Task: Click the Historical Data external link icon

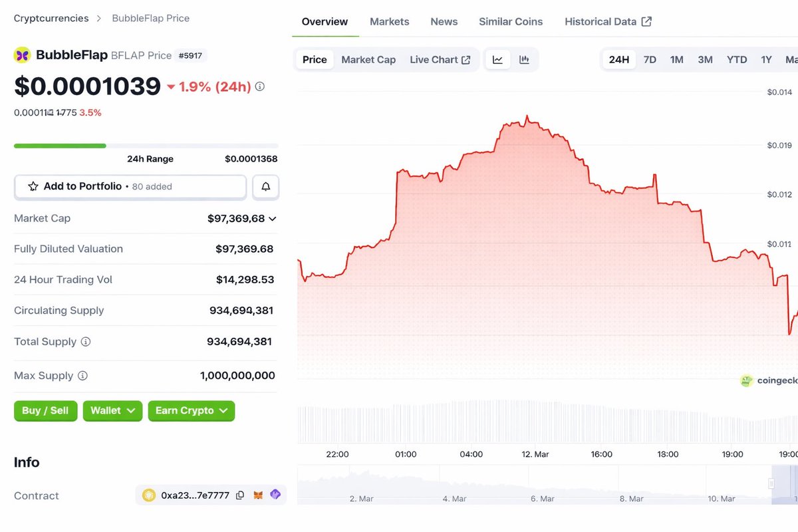Action: (646, 21)
